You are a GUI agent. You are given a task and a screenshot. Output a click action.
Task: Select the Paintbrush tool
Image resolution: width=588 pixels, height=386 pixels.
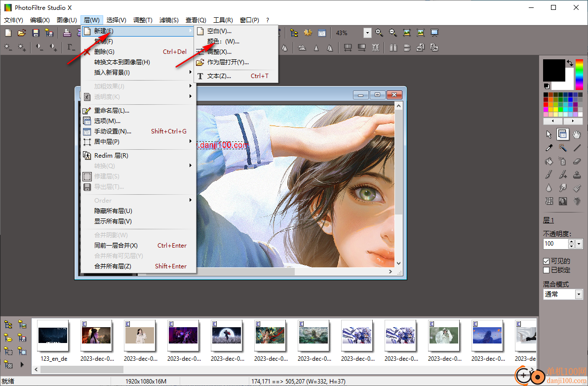549,174
